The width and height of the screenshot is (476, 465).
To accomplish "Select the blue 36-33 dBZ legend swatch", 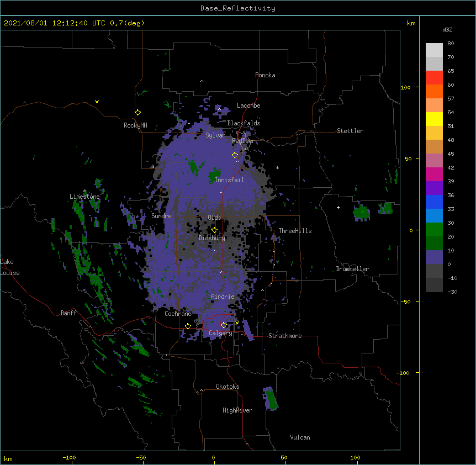I will (434, 202).
